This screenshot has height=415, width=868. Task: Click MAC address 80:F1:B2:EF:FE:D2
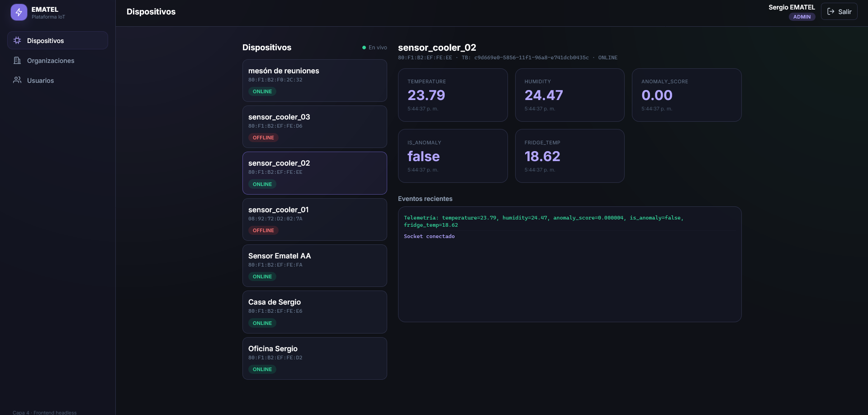click(275, 358)
